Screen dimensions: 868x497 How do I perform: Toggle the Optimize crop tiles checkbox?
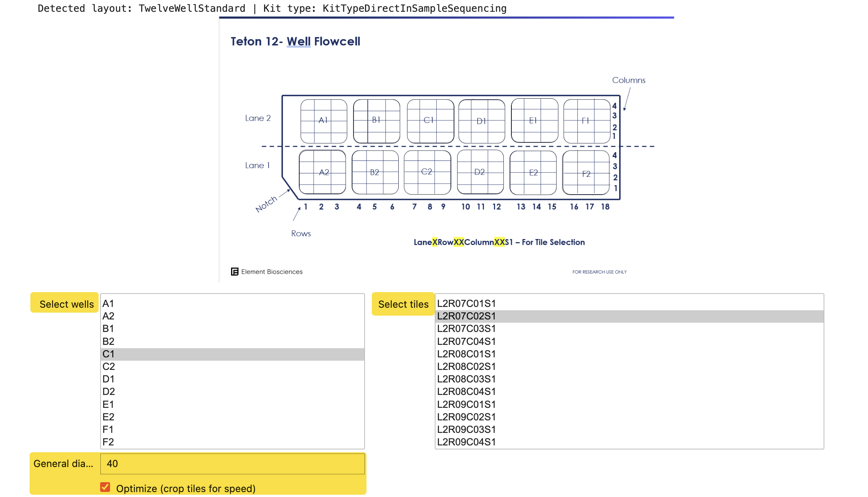(105, 487)
